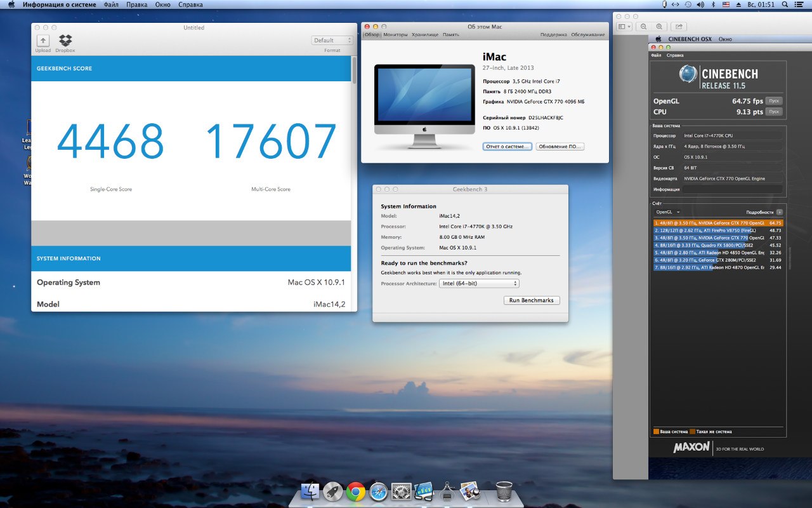Click the temperature monitor icon in menu bar
This screenshot has width=812, height=508.
(665, 4)
